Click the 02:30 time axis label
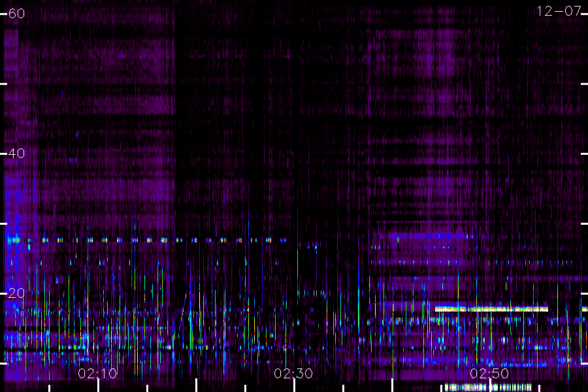588x392 pixels. click(293, 374)
